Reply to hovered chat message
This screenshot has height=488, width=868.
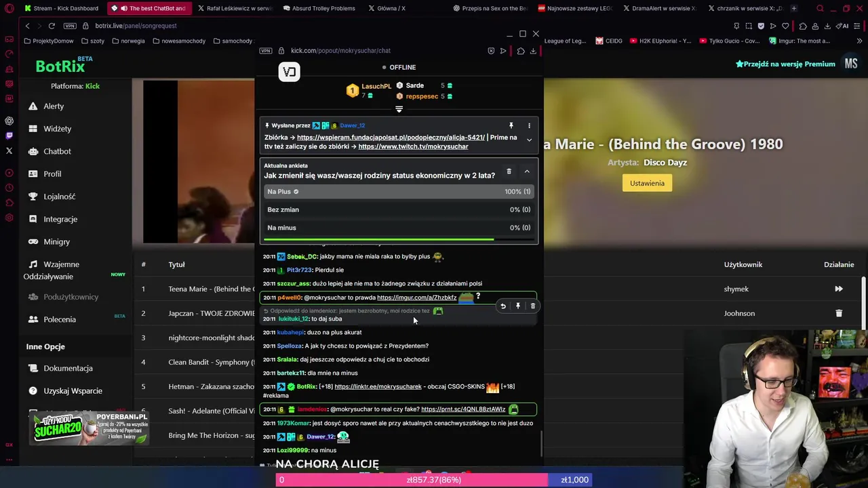coord(503,306)
